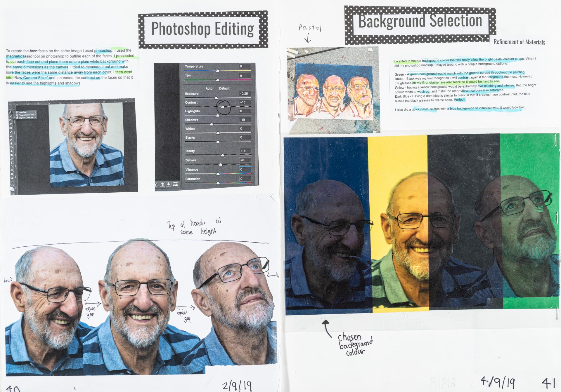
Task: Select the Type tool
Action: coord(12,163)
